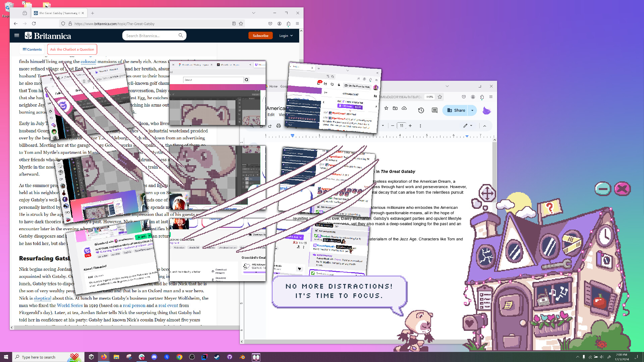644x362 pixels.
Task: Follow the World Series link
Action: coord(70,305)
